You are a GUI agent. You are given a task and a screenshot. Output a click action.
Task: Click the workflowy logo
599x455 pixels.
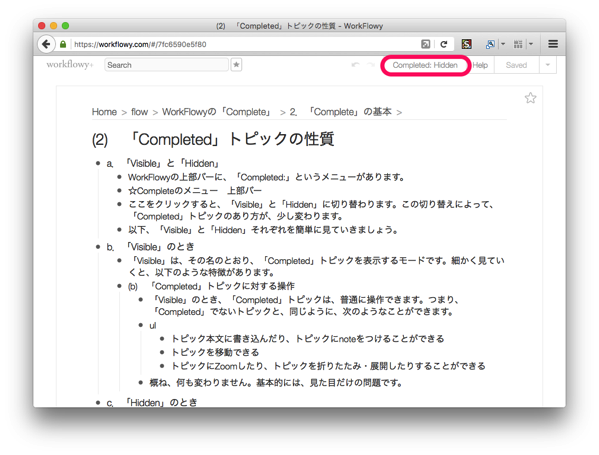click(x=70, y=65)
